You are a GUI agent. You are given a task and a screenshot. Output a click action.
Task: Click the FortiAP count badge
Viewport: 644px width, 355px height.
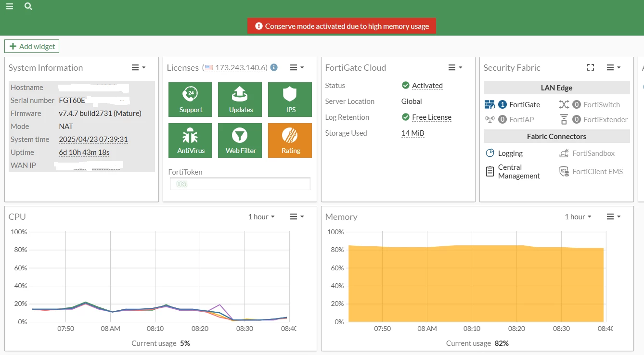tap(502, 119)
